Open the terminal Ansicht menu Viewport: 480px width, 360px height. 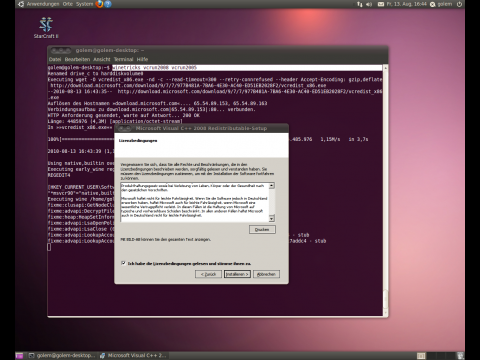tap(102, 59)
